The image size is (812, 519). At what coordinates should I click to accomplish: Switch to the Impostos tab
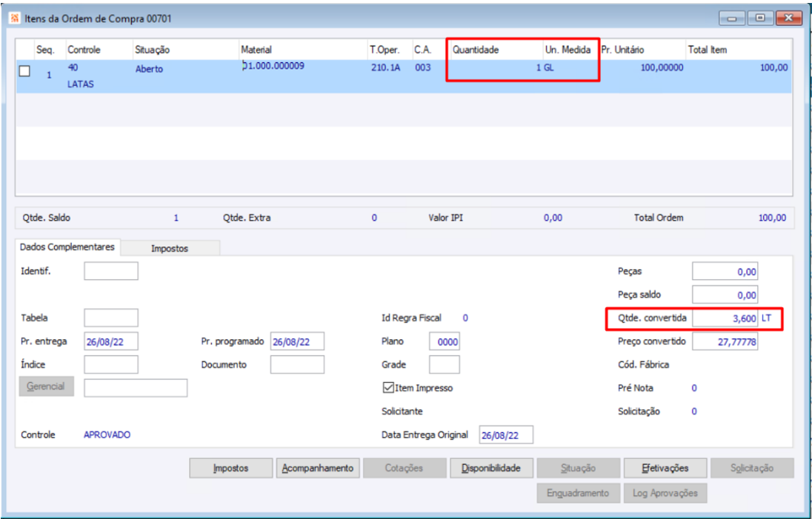[x=170, y=248]
